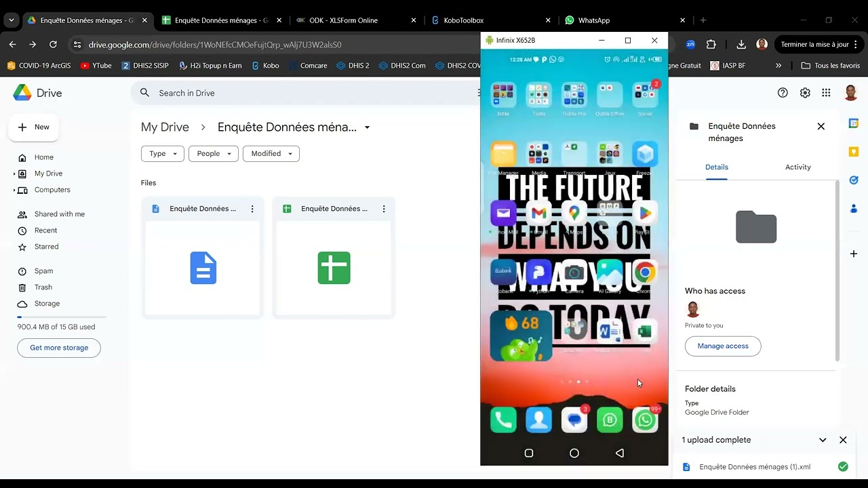
Task: Click the Search in Drive field
Action: 305,93
